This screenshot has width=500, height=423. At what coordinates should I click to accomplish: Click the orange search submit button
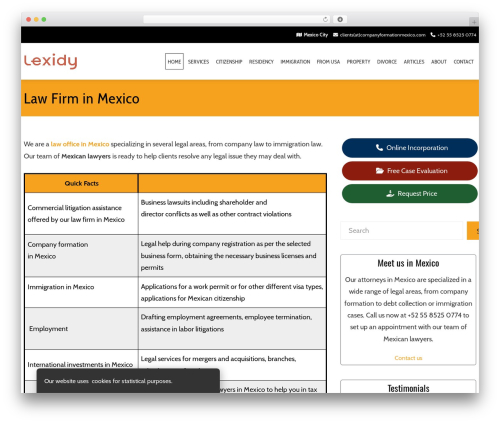473,231
